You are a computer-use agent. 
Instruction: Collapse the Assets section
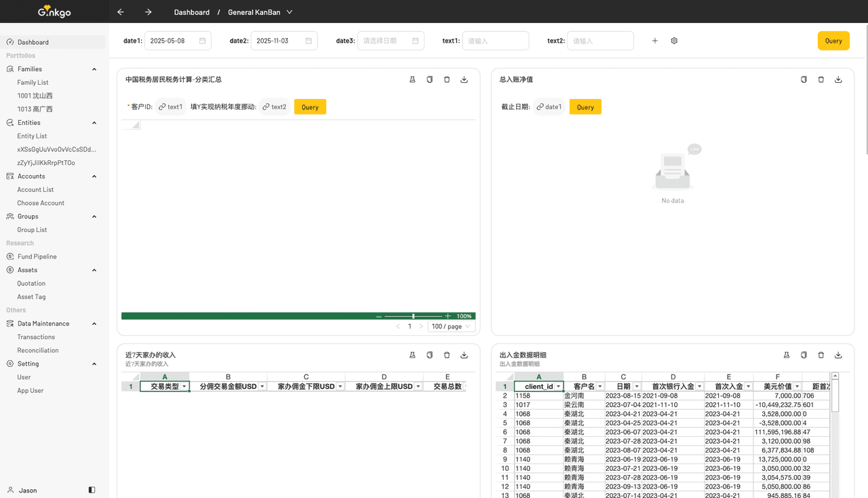[x=94, y=270]
